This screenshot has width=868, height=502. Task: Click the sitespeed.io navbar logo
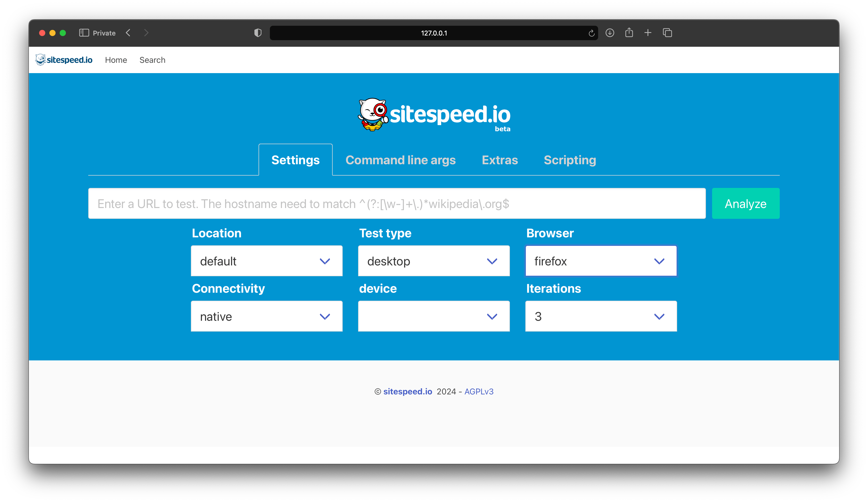64,60
